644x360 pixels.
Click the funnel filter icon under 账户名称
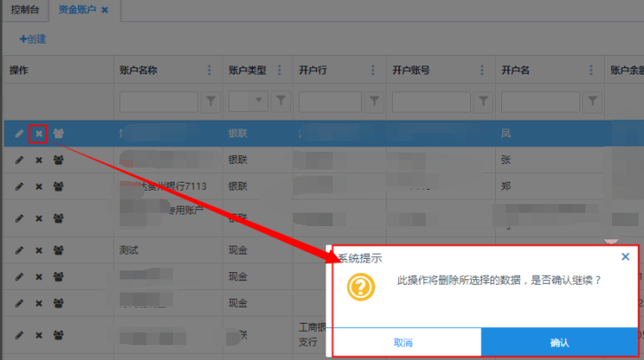point(210,102)
